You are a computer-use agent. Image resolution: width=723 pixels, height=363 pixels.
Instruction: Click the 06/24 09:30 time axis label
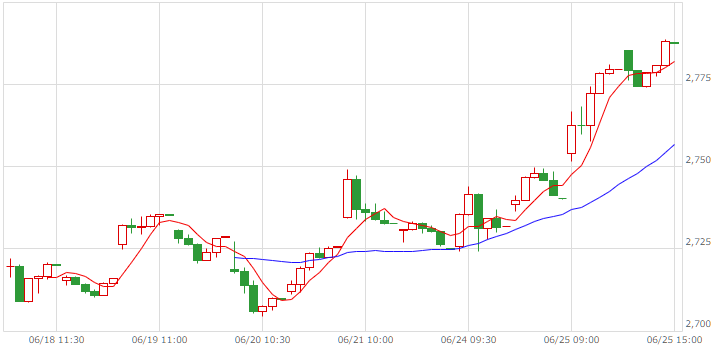(x=468, y=340)
